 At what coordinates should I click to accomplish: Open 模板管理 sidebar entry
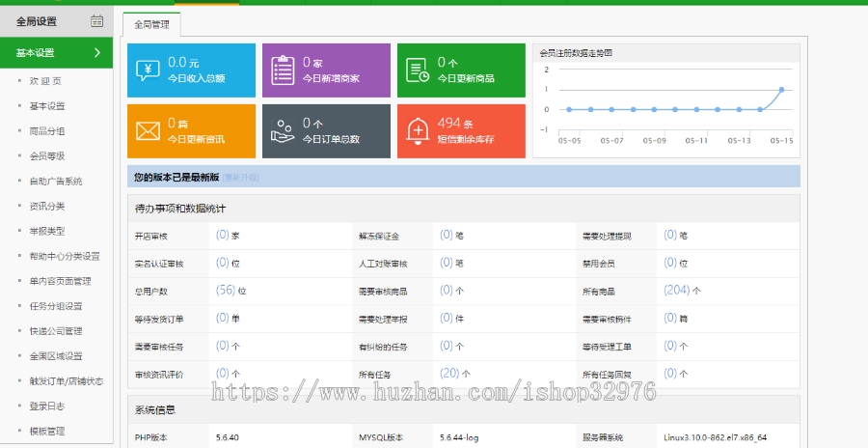click(47, 431)
